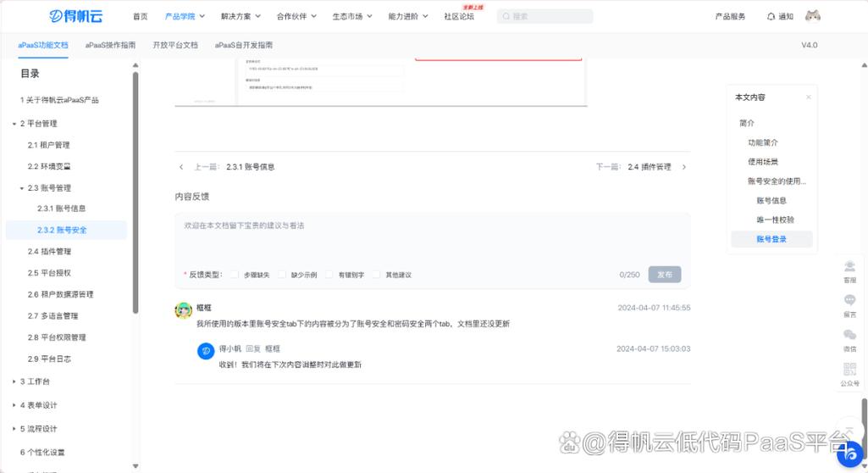Open 2.5 平台授权 in directory
The height and width of the screenshot is (473, 868).
49,273
